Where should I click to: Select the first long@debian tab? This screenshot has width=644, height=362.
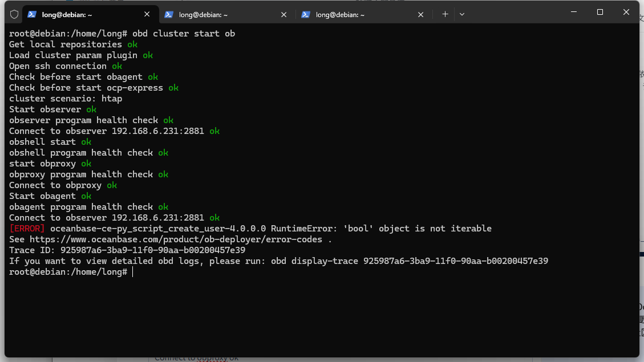[90, 14]
